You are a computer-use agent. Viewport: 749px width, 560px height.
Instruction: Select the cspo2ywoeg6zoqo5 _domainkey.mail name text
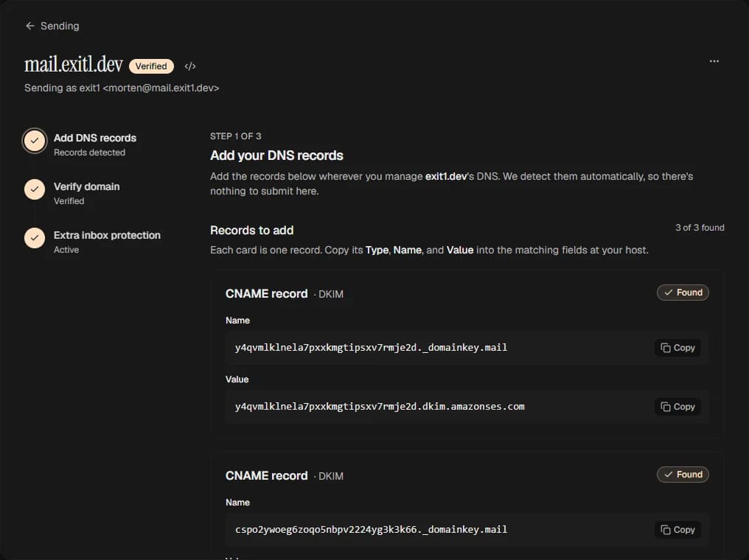point(371,530)
